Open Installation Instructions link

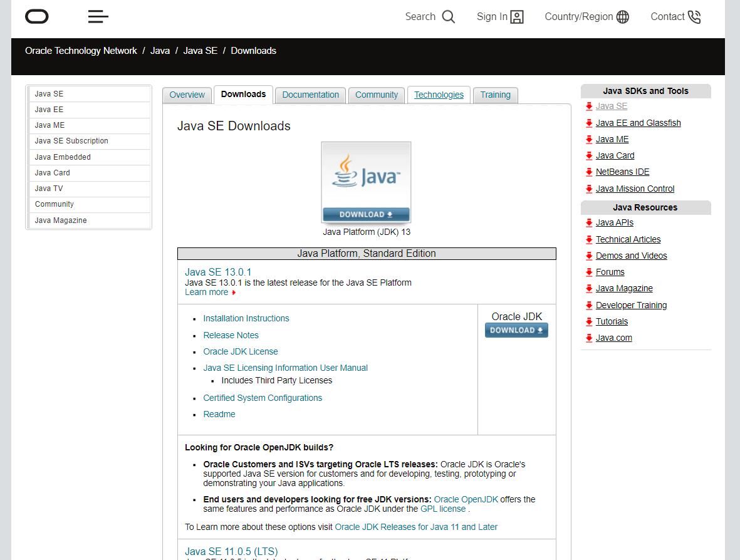click(246, 318)
